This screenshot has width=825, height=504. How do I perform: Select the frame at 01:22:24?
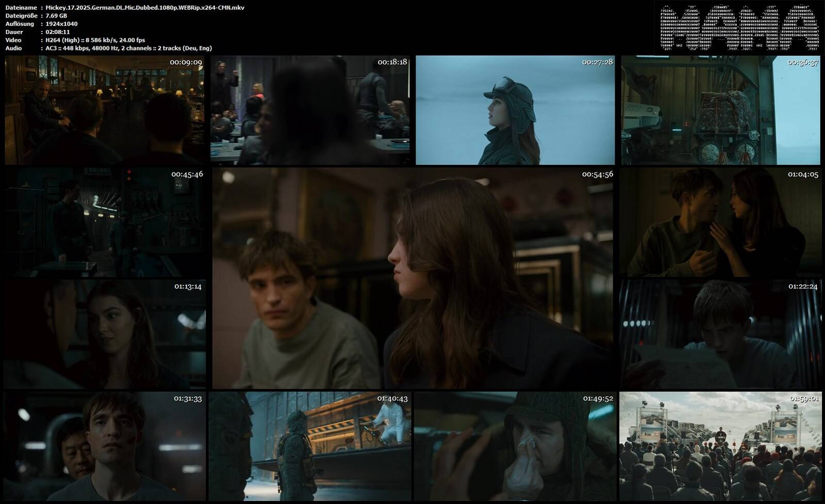tap(721, 334)
